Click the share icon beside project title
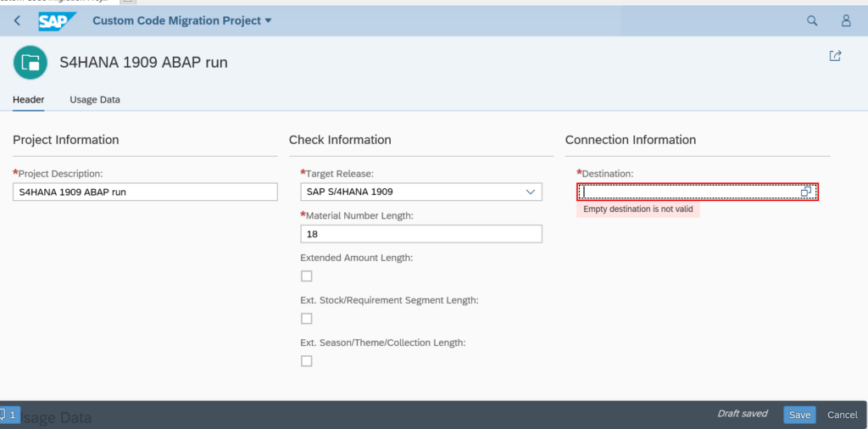 coord(835,56)
